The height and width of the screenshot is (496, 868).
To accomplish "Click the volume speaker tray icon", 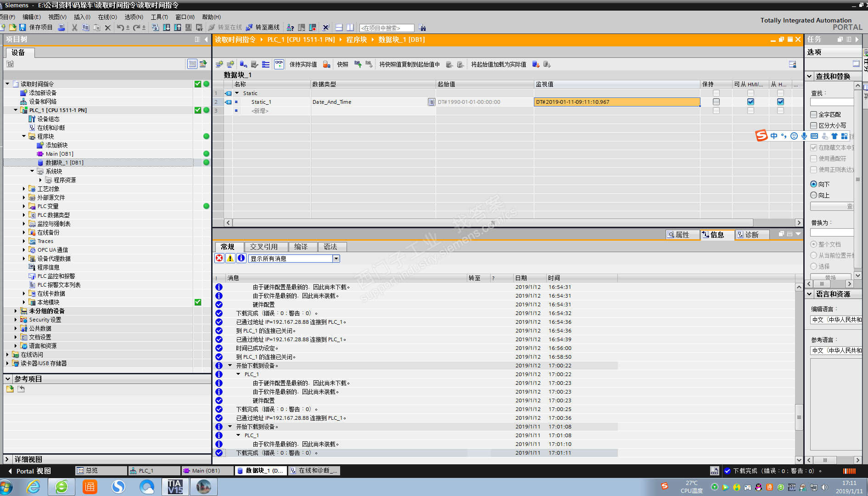I will pos(825,487).
